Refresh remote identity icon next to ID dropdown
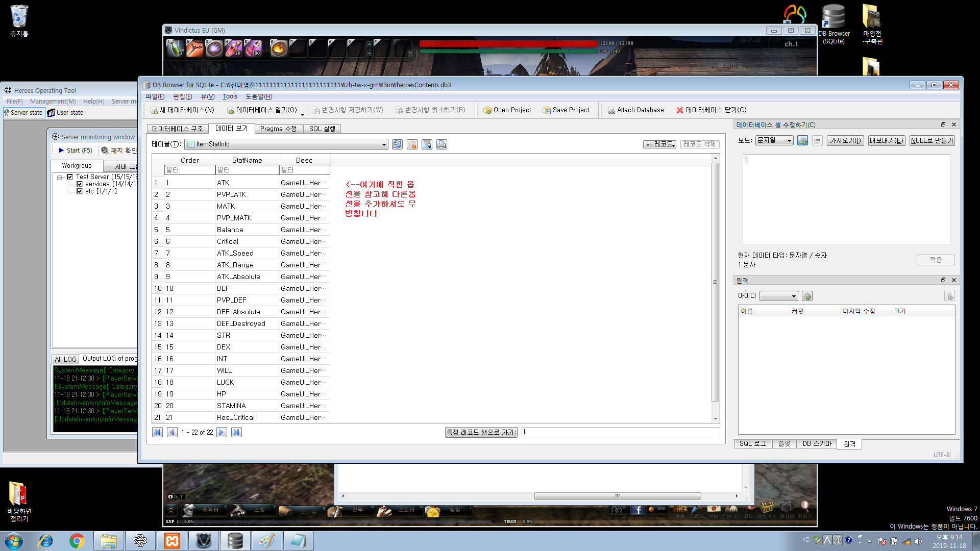The image size is (980, 551). pyautogui.click(x=807, y=296)
